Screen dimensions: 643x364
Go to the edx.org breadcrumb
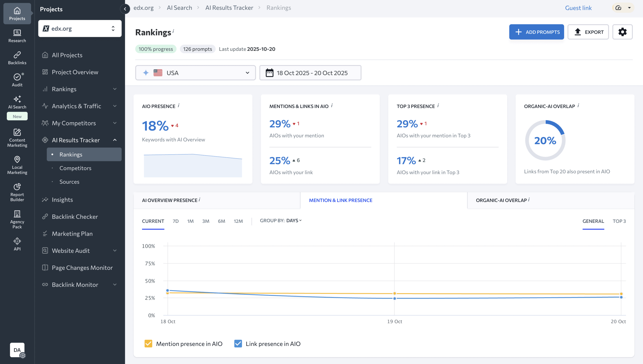pos(143,8)
